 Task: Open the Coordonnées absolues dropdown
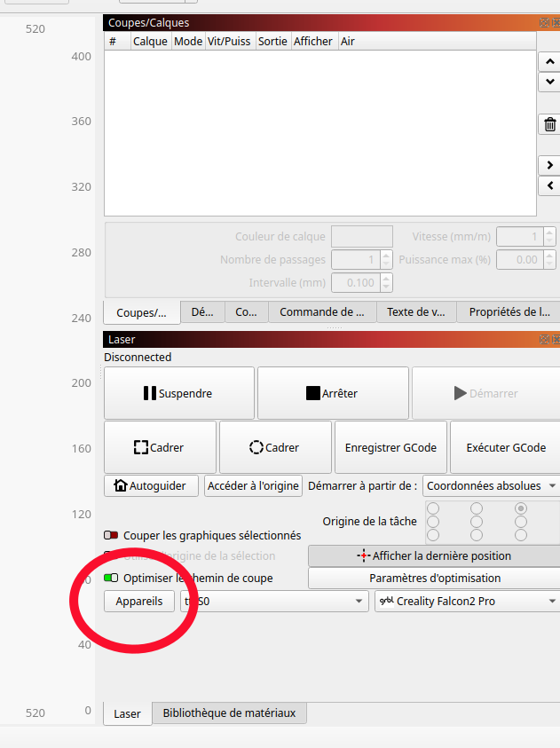(491, 486)
